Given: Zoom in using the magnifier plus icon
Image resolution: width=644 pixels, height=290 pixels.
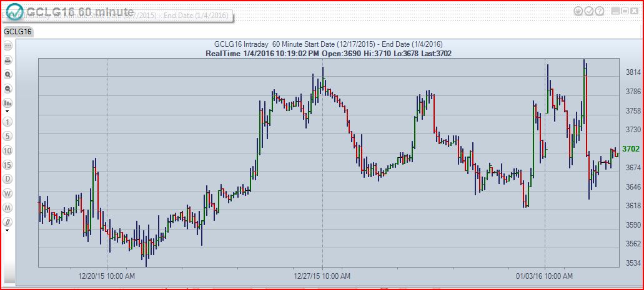Looking at the screenshot, I should 8,74.
